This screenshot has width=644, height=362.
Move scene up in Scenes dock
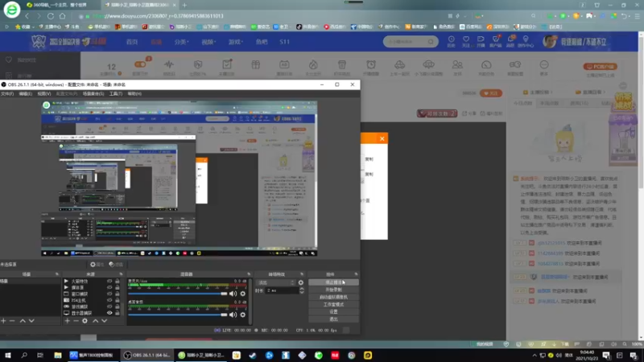pos(23,320)
